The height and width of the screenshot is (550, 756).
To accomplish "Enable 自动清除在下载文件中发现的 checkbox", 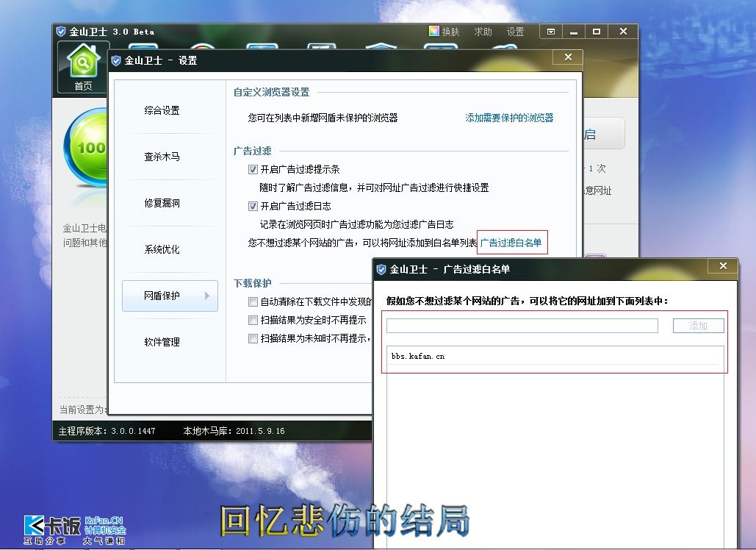I will [253, 301].
